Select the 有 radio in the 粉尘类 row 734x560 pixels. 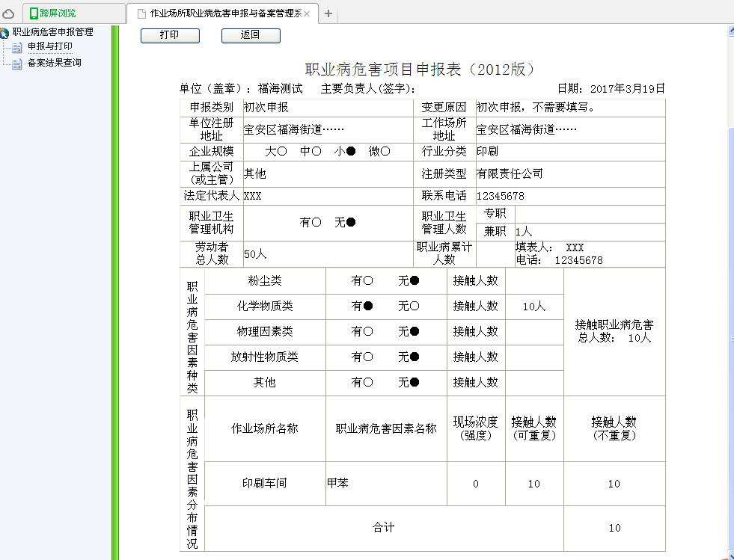[x=367, y=281]
